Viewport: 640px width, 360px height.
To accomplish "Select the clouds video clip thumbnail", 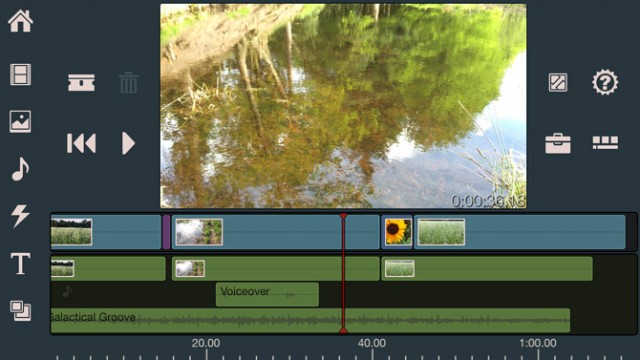I will point(199,232).
